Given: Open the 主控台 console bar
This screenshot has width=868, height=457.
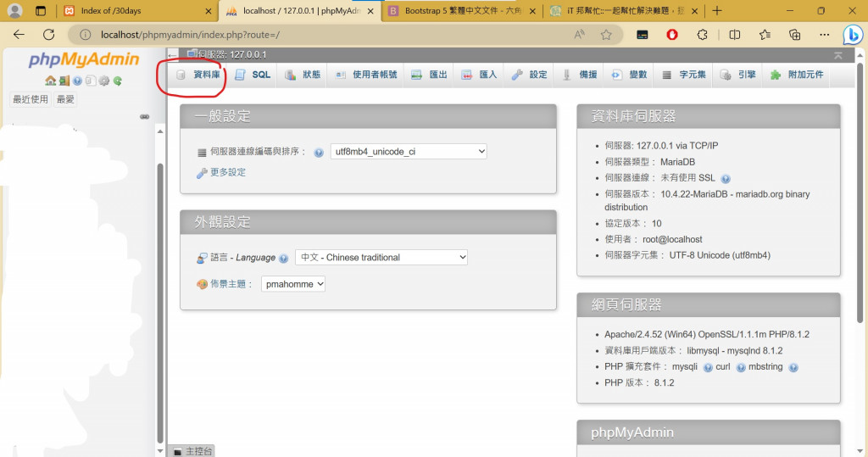Looking at the screenshot, I should coord(192,451).
